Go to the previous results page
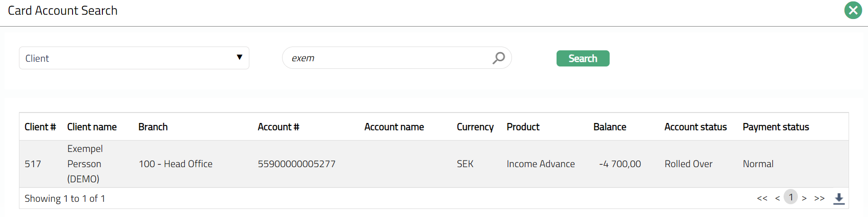This screenshot has height=217, width=868. click(x=777, y=198)
